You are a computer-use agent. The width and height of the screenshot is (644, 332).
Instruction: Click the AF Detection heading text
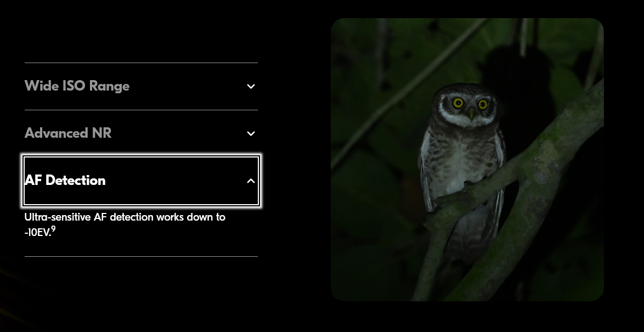tap(65, 181)
